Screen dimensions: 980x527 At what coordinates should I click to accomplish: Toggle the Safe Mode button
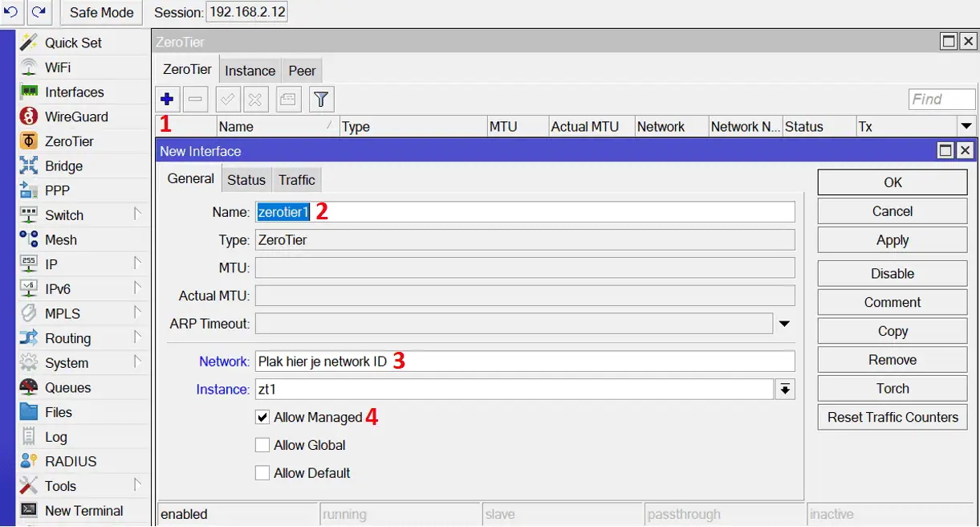click(x=101, y=13)
